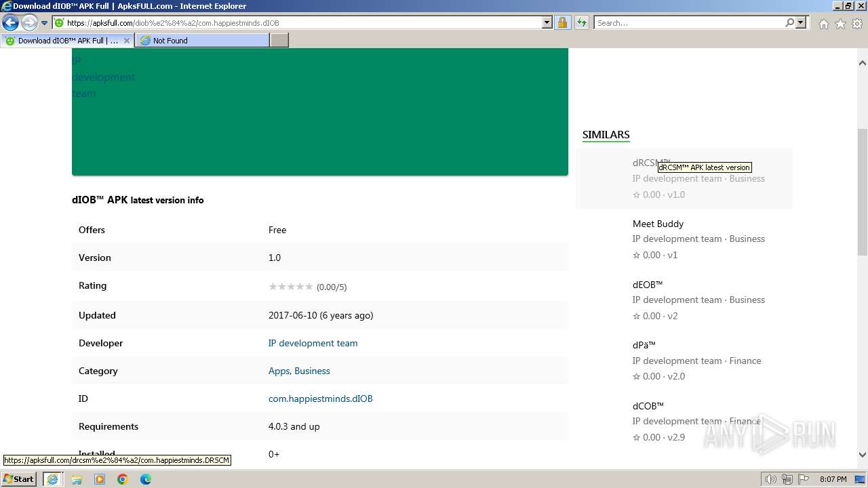Open the File Explorer folder taskbar icon

point(77,479)
